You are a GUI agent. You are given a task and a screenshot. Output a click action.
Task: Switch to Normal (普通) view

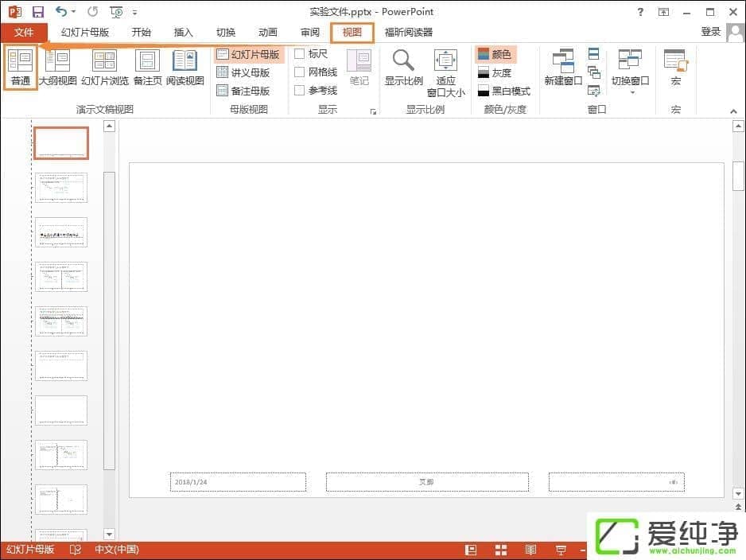[21, 68]
